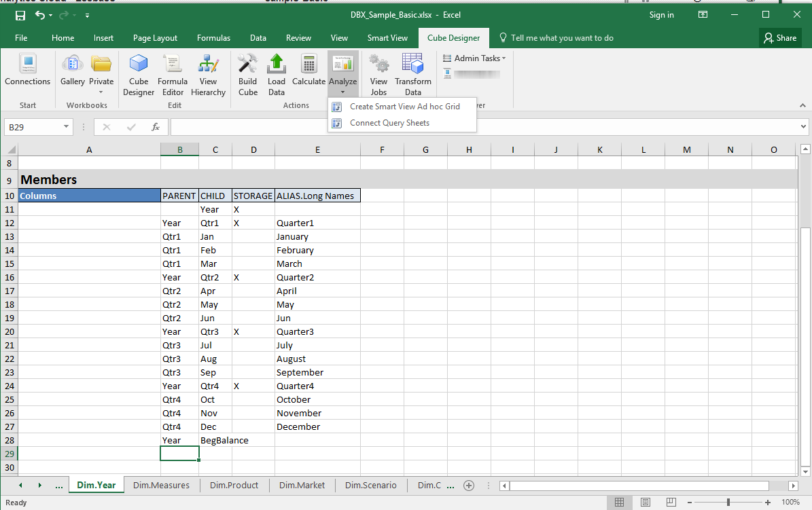
Task: Click Sign in
Action: 661,15
